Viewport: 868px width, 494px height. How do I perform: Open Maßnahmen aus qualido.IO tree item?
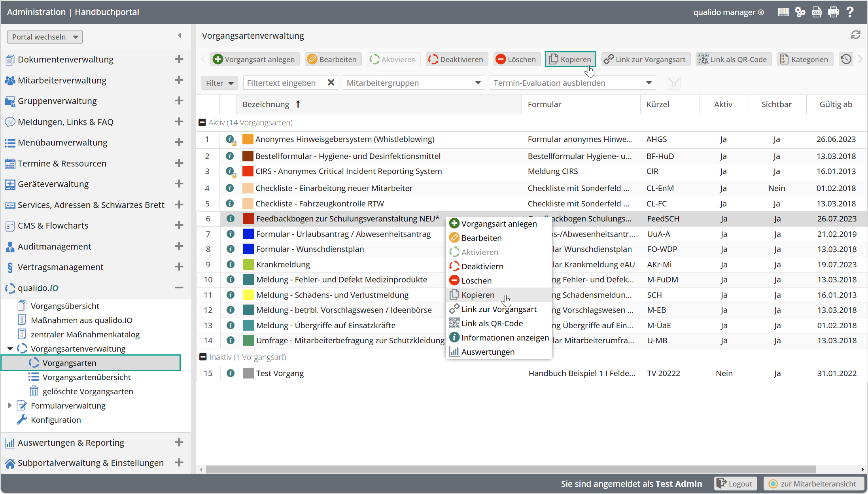(81, 320)
